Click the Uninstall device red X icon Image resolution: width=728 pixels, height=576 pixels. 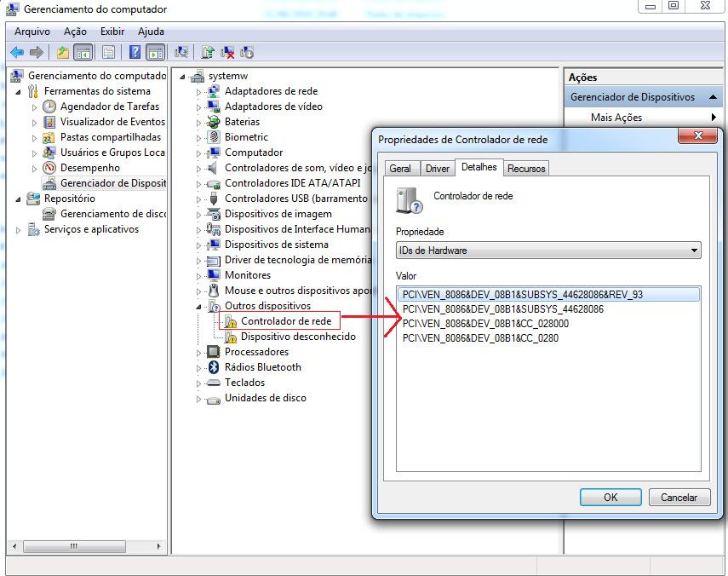click(227, 53)
